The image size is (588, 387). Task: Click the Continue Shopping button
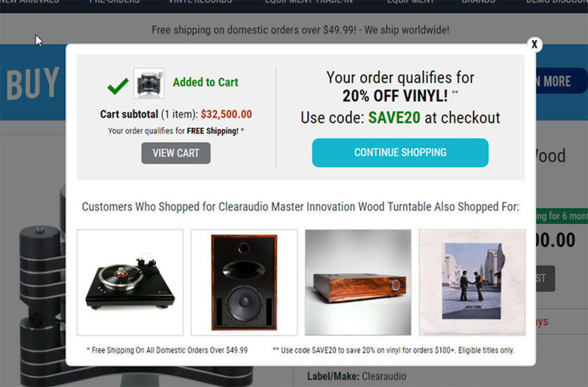(400, 152)
